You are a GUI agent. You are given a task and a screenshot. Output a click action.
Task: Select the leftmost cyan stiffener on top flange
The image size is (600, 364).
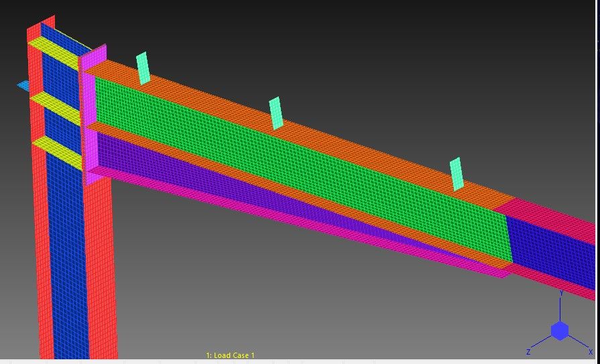coord(143,68)
